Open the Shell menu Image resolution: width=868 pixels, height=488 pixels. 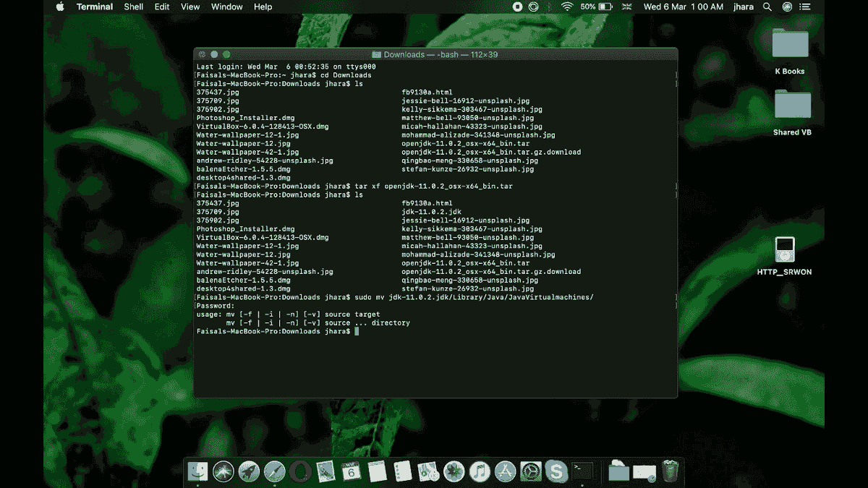(134, 7)
